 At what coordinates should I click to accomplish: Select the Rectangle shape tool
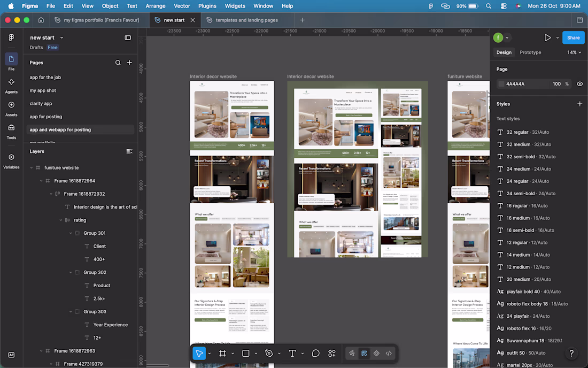coord(246,354)
